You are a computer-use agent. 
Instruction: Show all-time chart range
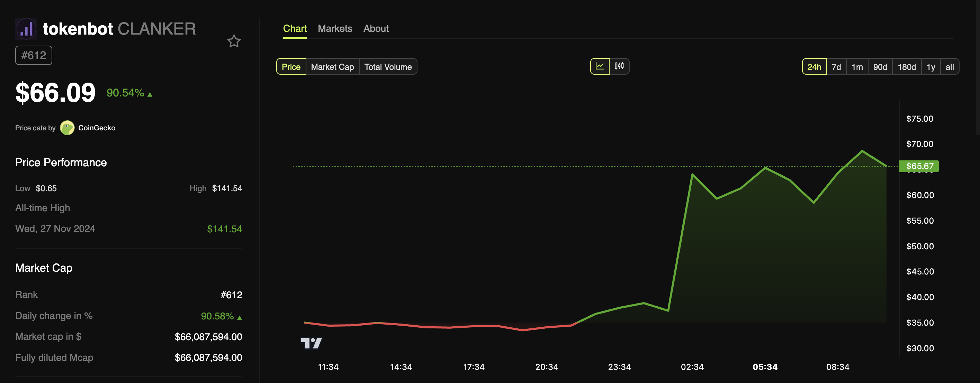pos(950,67)
